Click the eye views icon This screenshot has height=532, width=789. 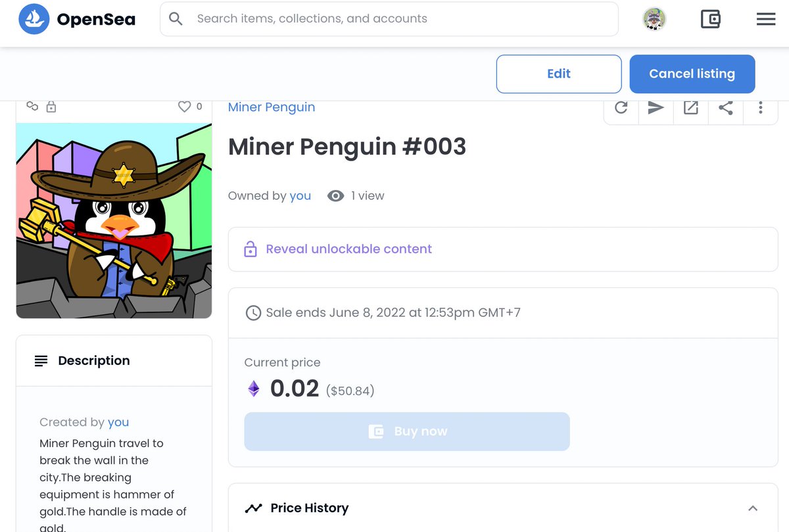tap(335, 196)
